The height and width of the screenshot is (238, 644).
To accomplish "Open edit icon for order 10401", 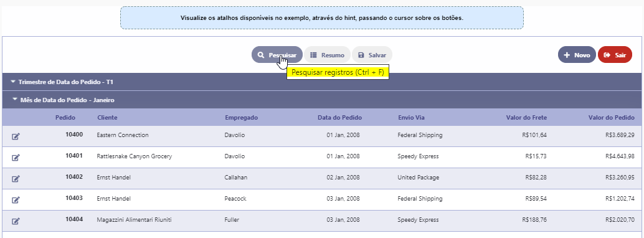I will pos(16,158).
